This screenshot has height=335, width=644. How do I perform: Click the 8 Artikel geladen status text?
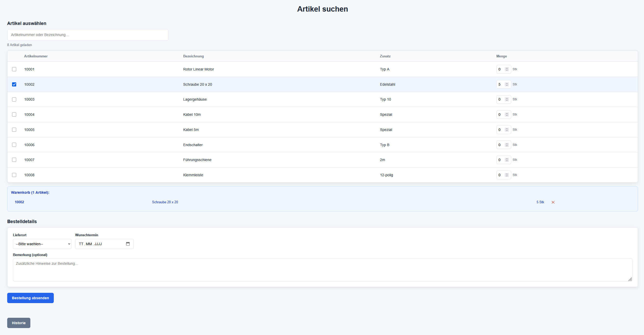tap(20, 45)
